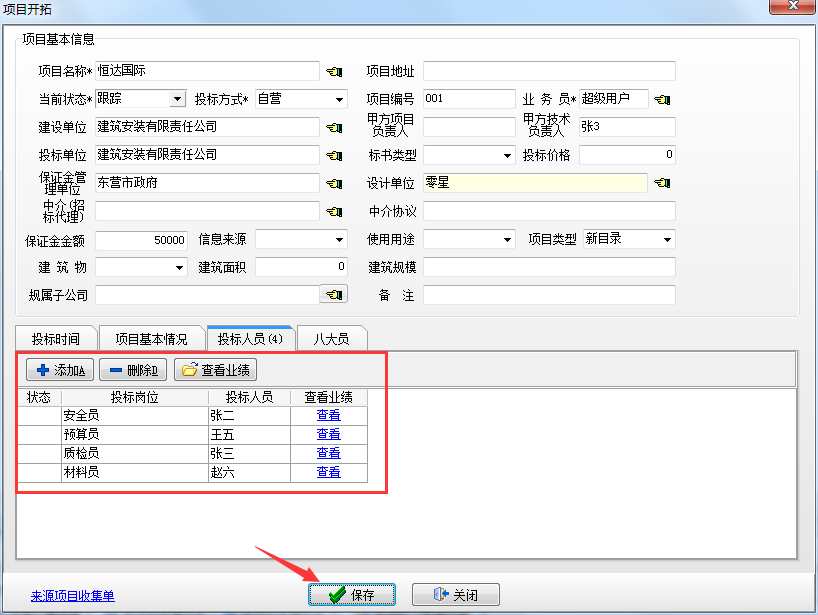Image resolution: width=818 pixels, height=615 pixels.
Task: Open lookup button for 规属子公司 field
Action: pos(332,294)
